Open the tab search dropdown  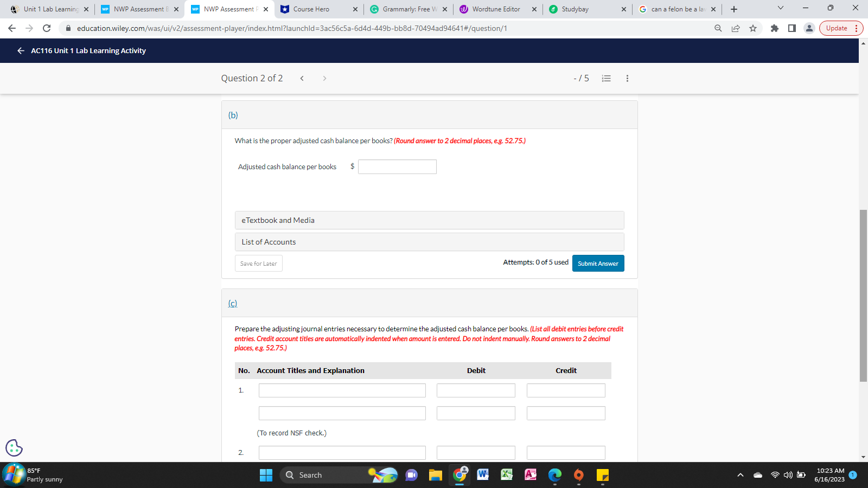(781, 8)
